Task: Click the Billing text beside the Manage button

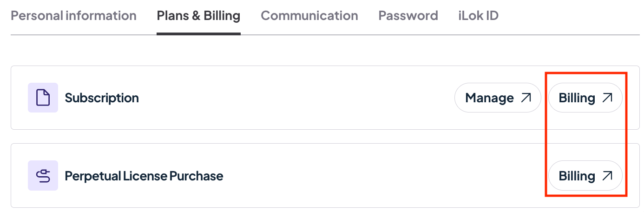Action: (x=577, y=98)
